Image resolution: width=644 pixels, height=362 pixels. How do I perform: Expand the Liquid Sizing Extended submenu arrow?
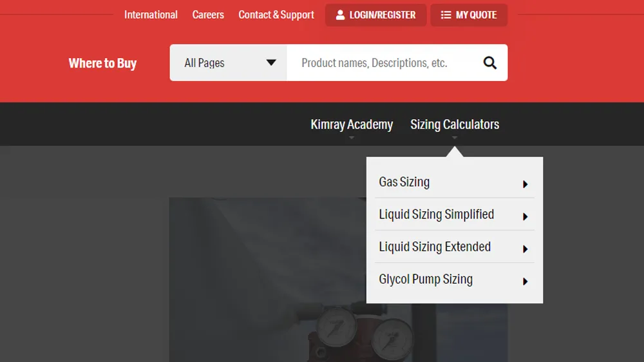pos(526,249)
